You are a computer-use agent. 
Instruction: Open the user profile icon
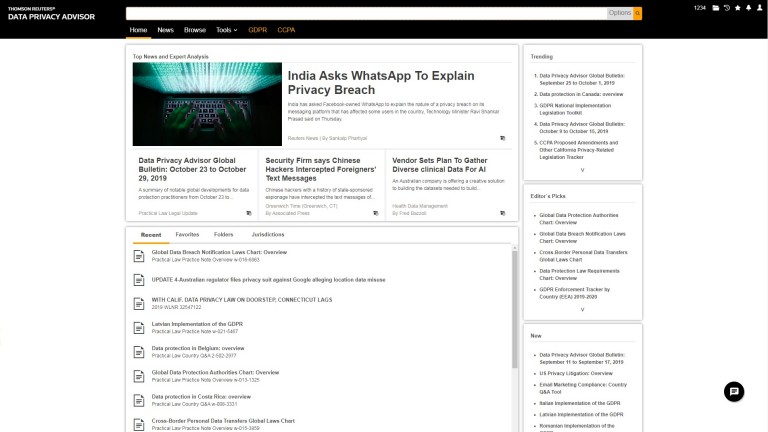[x=760, y=8]
